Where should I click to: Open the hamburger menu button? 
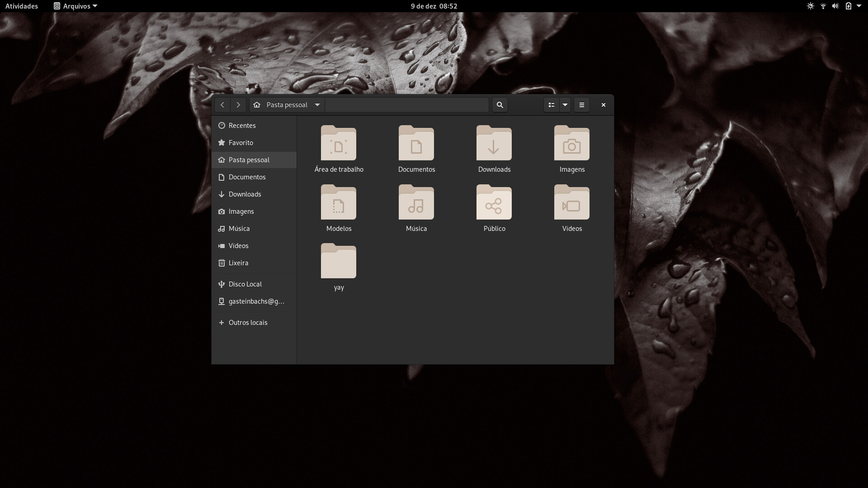(x=582, y=105)
